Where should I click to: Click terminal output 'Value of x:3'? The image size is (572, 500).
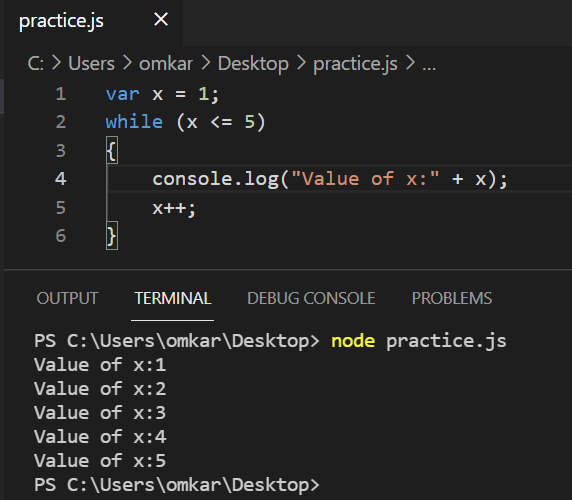[100, 413]
